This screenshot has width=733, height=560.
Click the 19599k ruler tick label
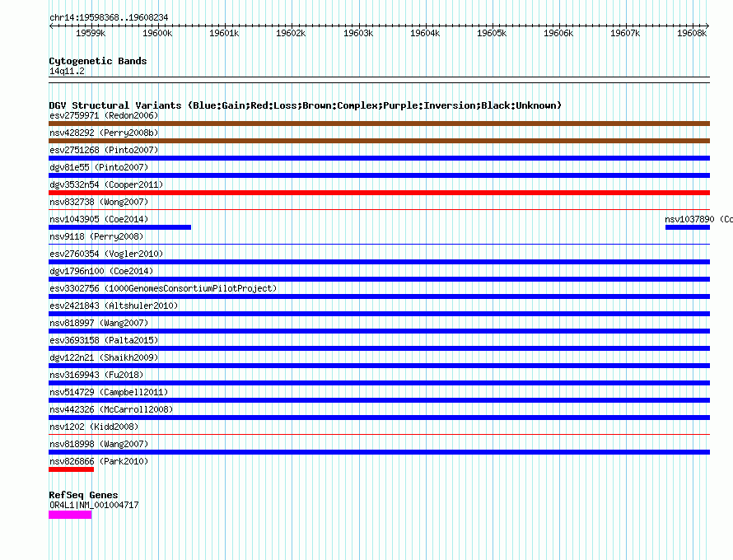pyautogui.click(x=91, y=33)
